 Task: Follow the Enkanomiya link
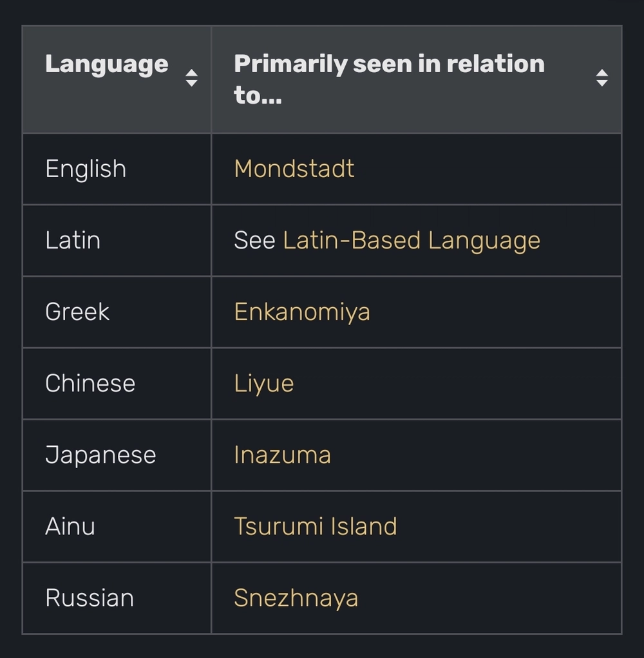[x=301, y=312]
